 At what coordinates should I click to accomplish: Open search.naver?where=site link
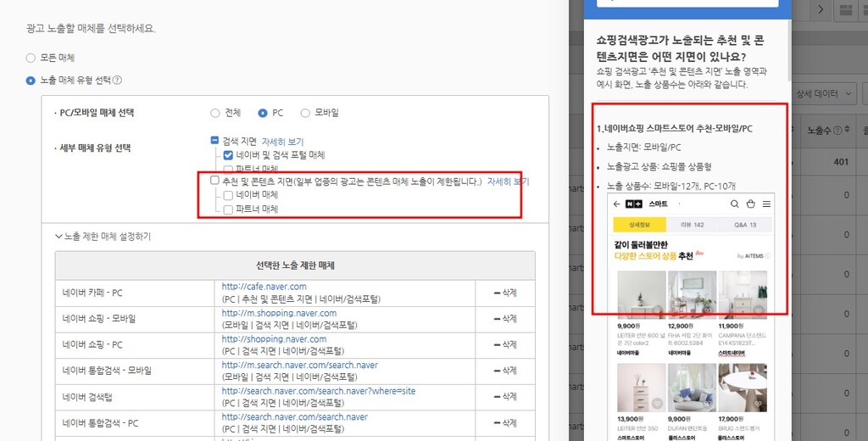pos(319,391)
